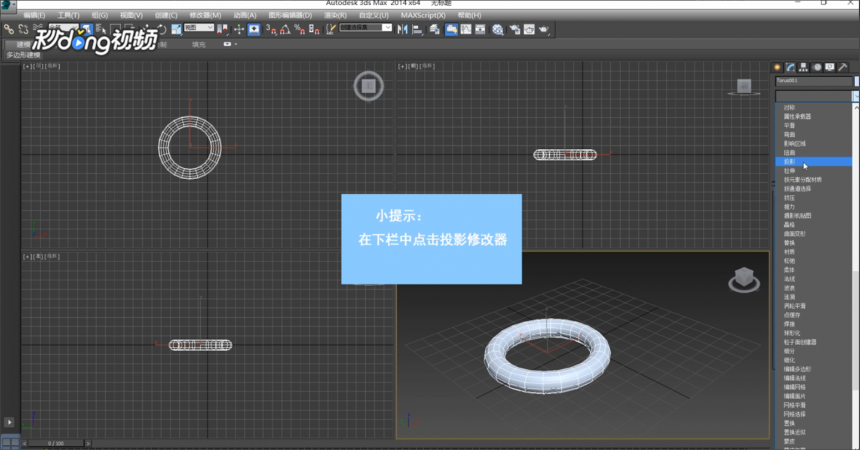Toggle the 3D Snaps icon
The width and height of the screenshot is (860, 450).
(271, 29)
